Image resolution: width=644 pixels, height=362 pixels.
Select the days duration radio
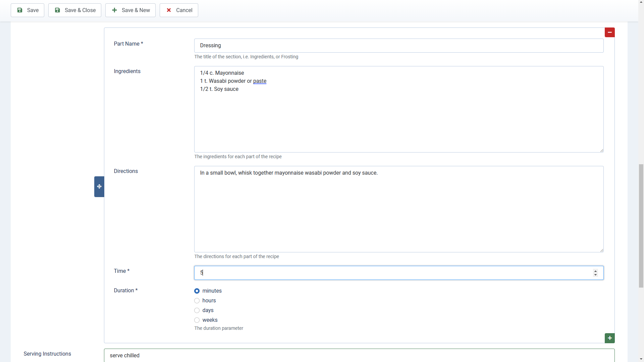pos(197,310)
